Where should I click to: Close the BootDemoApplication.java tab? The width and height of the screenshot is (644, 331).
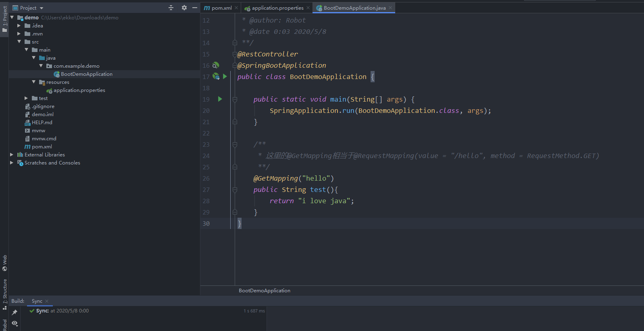click(390, 8)
